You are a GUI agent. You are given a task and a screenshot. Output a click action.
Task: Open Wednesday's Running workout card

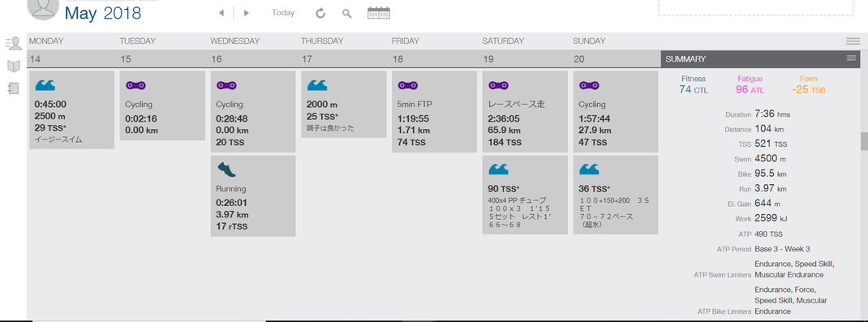click(253, 195)
